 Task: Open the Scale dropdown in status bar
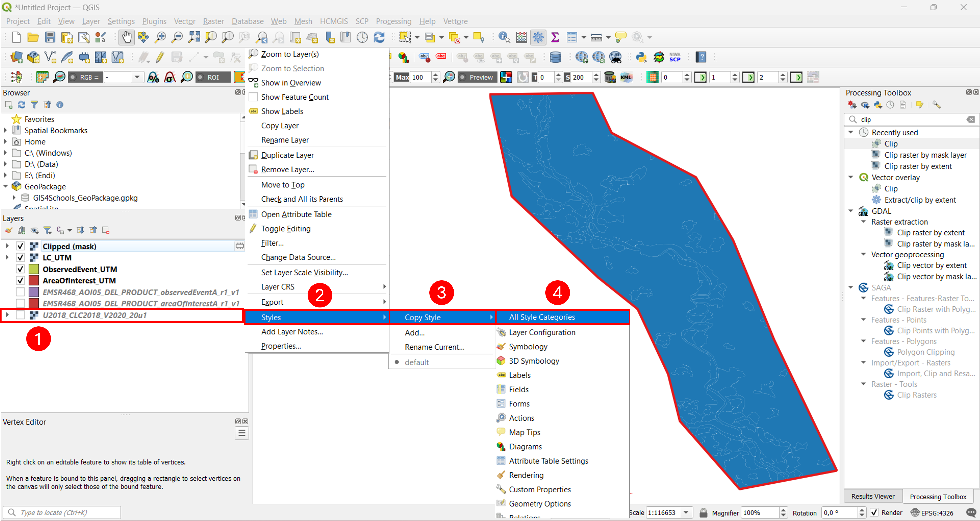(686, 513)
